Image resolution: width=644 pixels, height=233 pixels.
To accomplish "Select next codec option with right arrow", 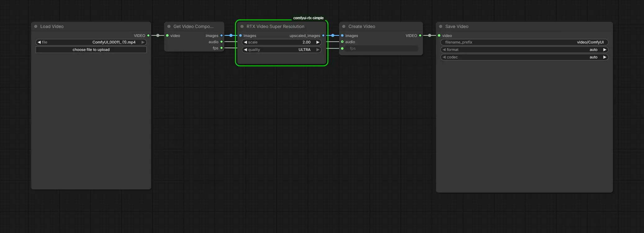I will pos(604,57).
